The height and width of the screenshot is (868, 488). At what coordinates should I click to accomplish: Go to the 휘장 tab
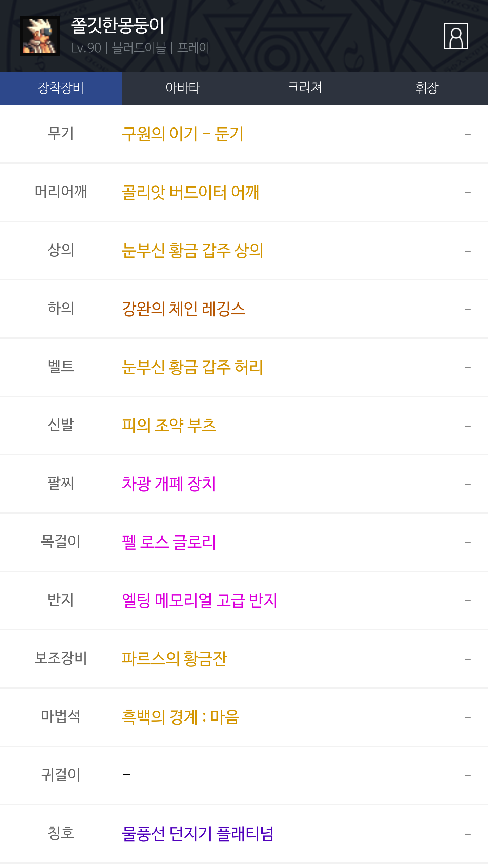tap(427, 88)
